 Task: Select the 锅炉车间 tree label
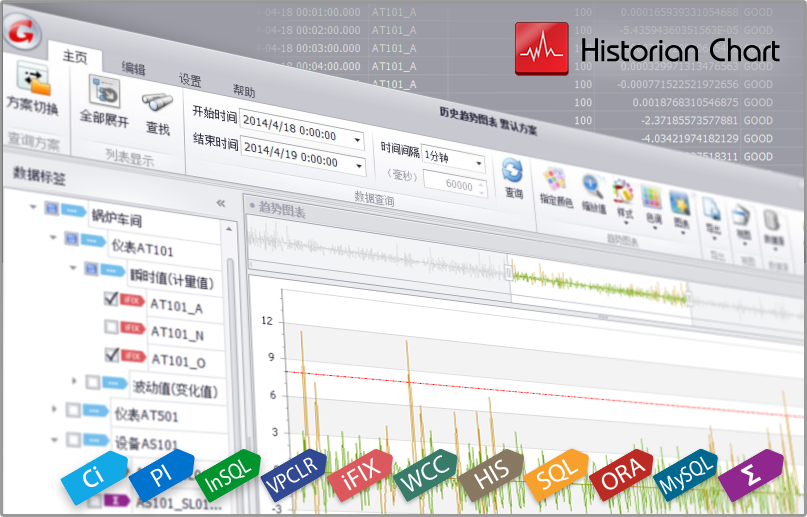pyautogui.click(x=116, y=218)
